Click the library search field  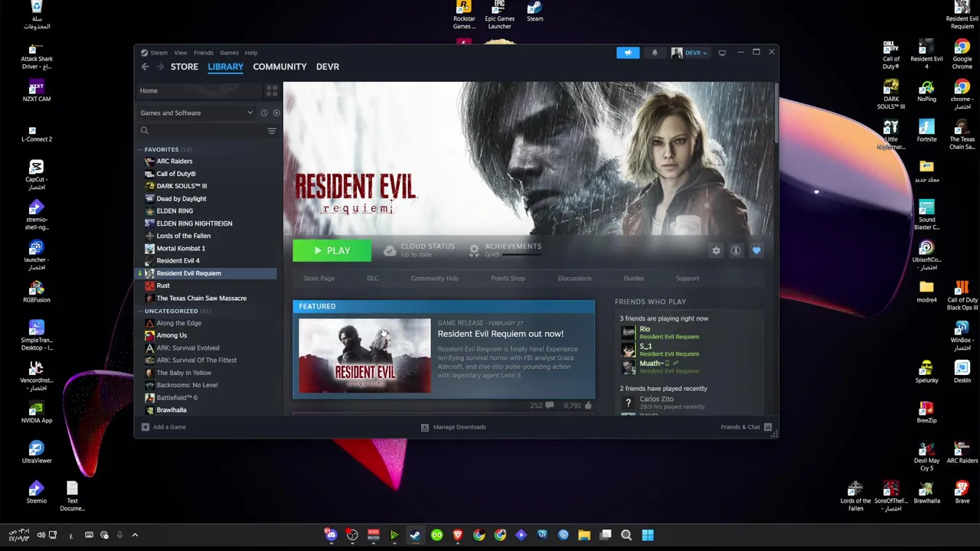[201, 131]
